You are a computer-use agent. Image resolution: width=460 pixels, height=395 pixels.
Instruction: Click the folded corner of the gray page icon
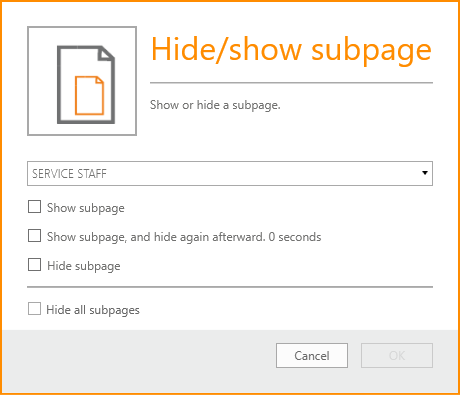(x=106, y=53)
